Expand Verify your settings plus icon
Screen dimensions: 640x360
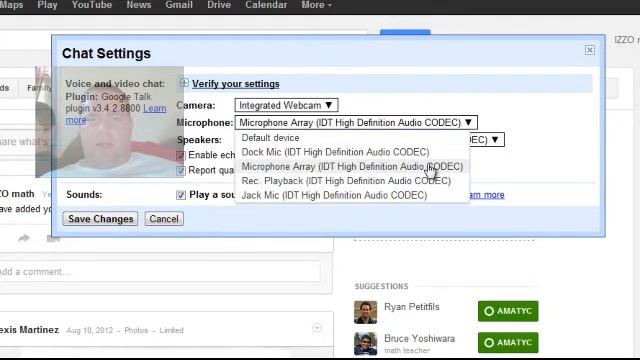tap(184, 83)
